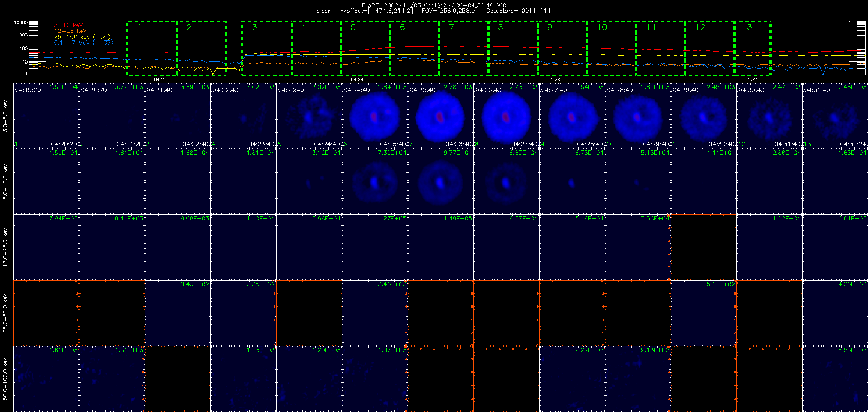
Task: Click the 1.63E+04 peak value text
Action: pos(852,153)
